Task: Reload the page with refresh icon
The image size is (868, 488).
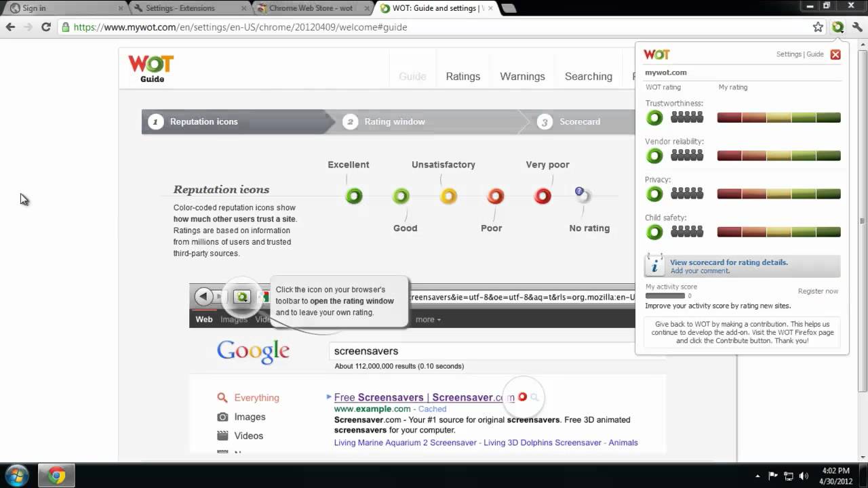Action: (x=46, y=27)
